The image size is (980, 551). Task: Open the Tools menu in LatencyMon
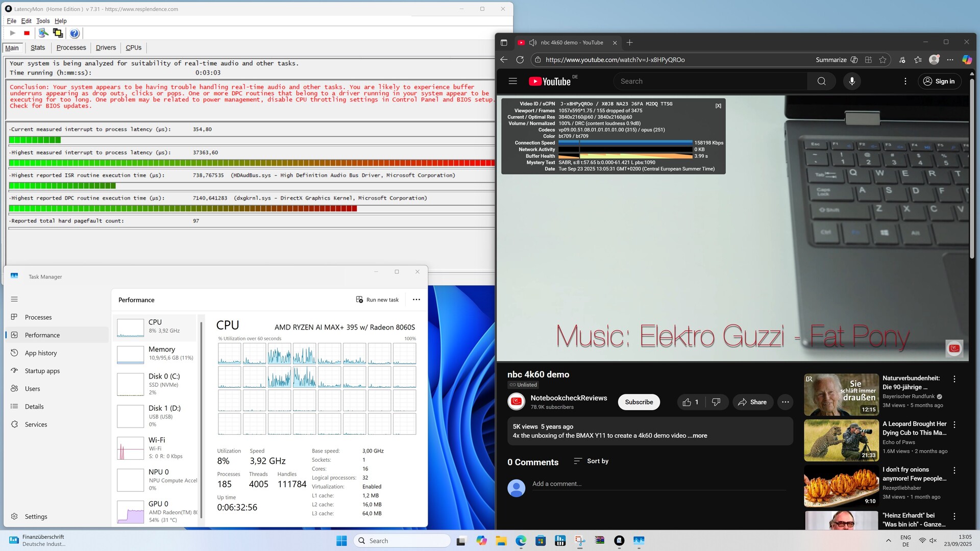[x=43, y=21]
